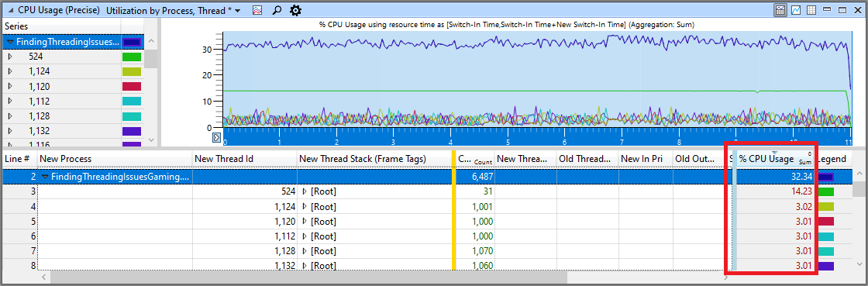Click the chart type selector icon

(x=257, y=10)
